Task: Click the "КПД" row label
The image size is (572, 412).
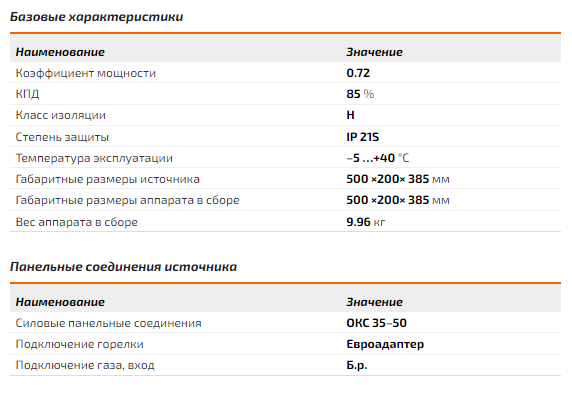Action: tap(27, 94)
